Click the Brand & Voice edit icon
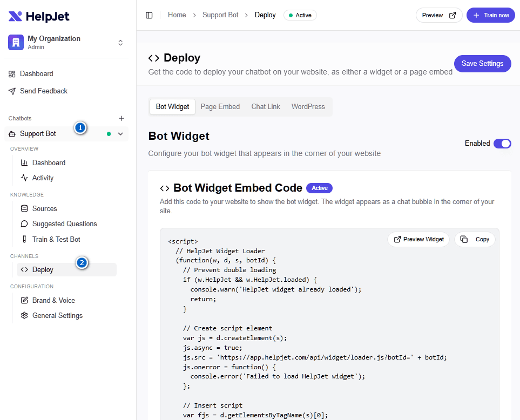Viewport: 520px width, 420px height. coord(24,300)
